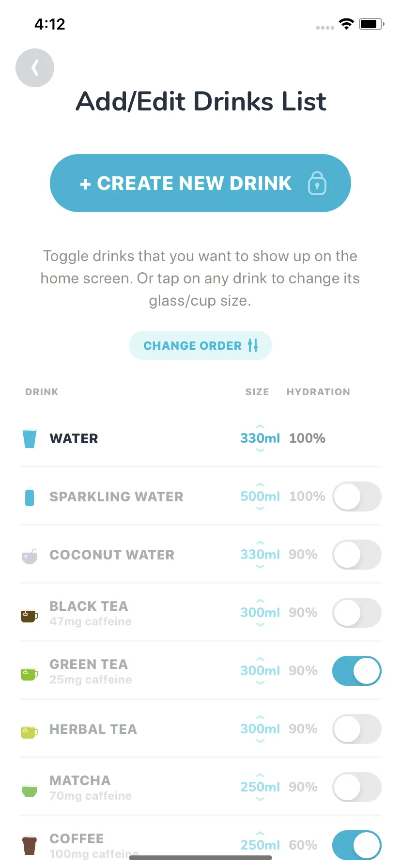Tap the Matcha bowl icon
The width and height of the screenshot is (401, 868).
coord(30,791)
